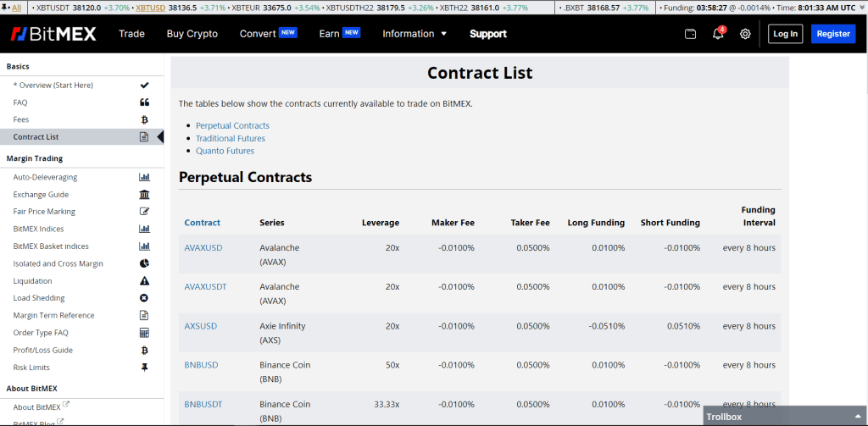Screen dimensions: 868x426
Task: Sort by the Contract column header
Action: [202, 223]
